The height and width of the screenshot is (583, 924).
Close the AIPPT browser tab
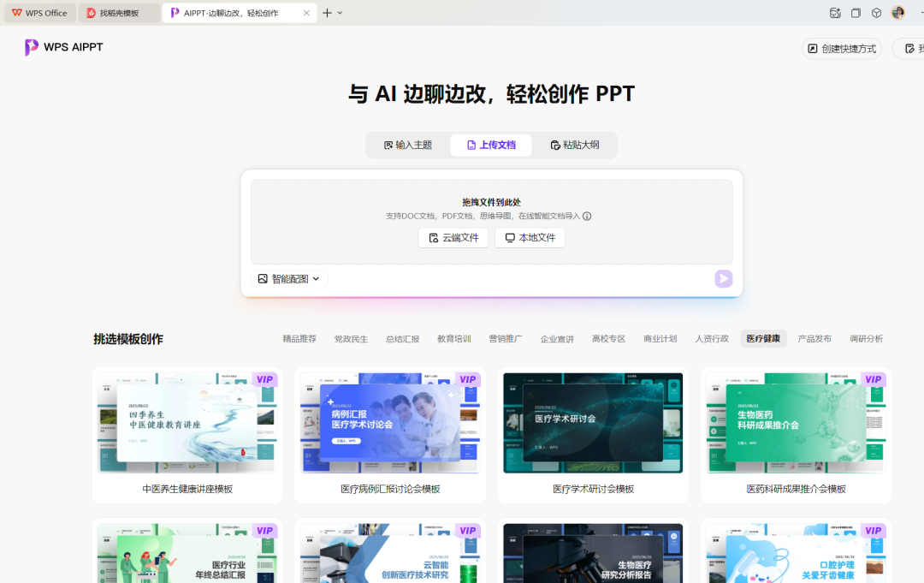click(306, 13)
